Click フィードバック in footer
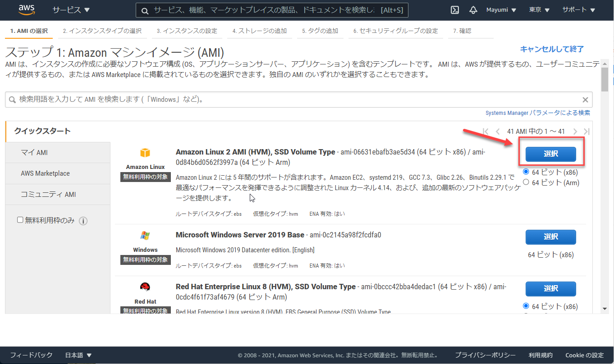This screenshot has width=614, height=364. tap(31, 355)
